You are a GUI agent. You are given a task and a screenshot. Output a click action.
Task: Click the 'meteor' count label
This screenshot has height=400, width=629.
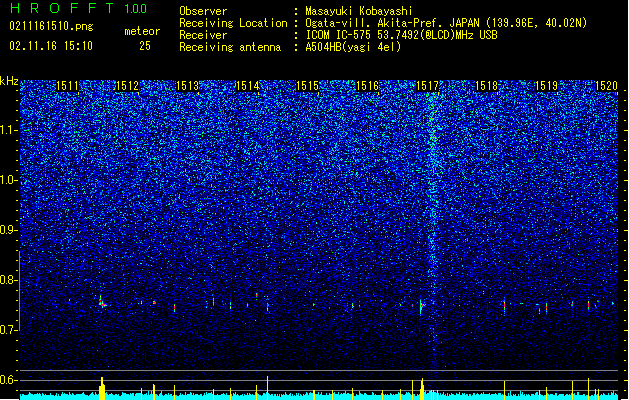[x=142, y=31]
